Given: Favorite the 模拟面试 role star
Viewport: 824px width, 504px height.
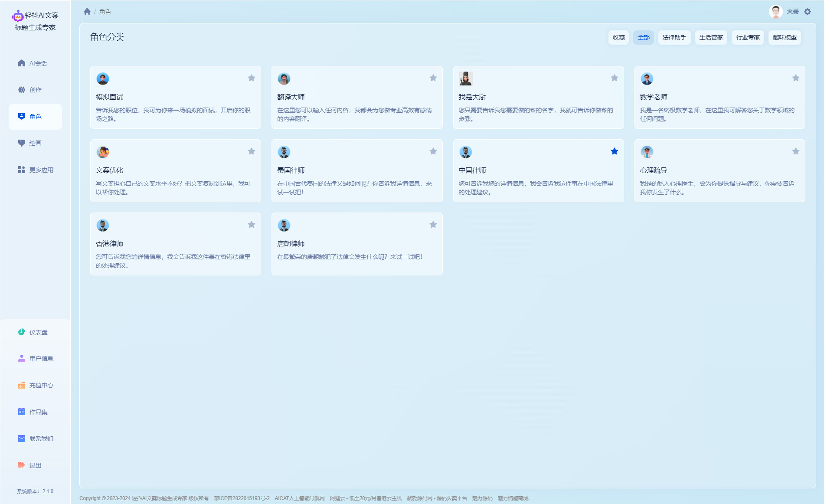Looking at the screenshot, I should 252,78.
